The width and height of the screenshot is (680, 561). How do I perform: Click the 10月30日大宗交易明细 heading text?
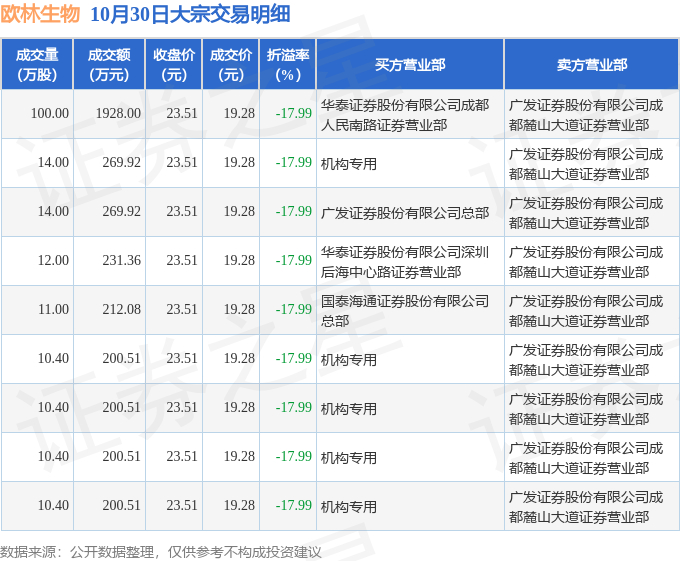point(190,14)
